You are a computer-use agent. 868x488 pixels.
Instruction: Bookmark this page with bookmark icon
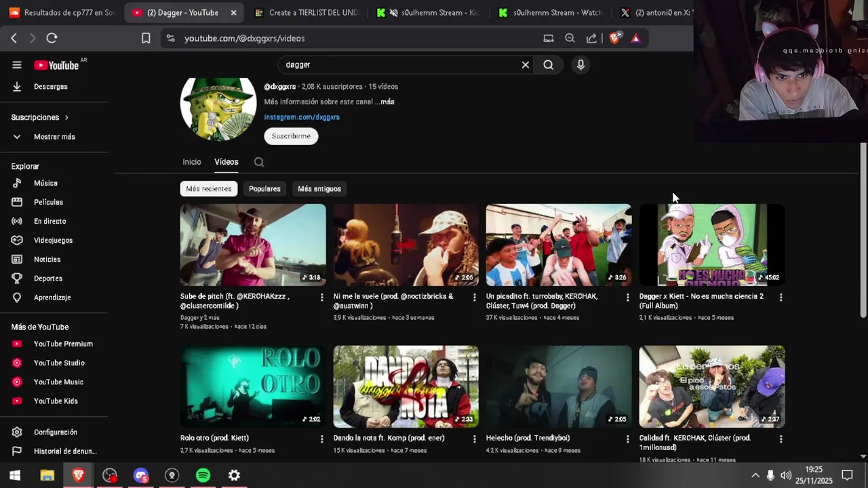point(146,39)
